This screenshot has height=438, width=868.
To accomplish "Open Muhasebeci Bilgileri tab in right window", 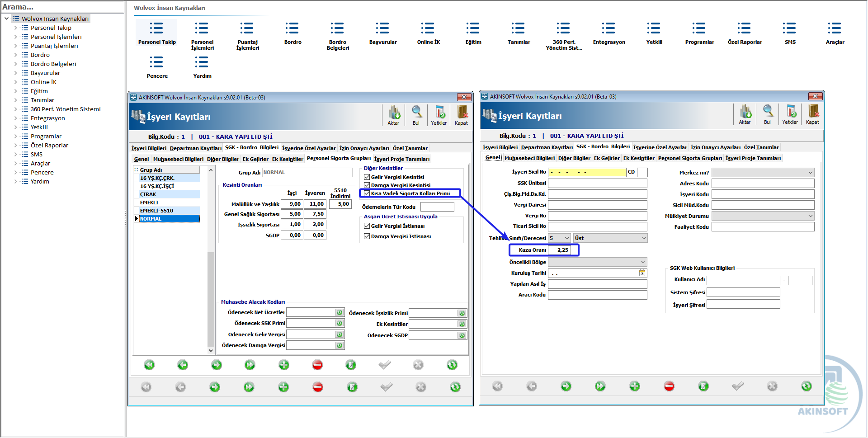I will (x=529, y=158).
